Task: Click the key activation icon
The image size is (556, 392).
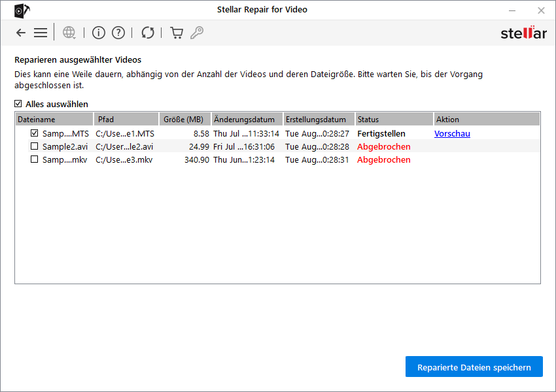Action: [196, 33]
